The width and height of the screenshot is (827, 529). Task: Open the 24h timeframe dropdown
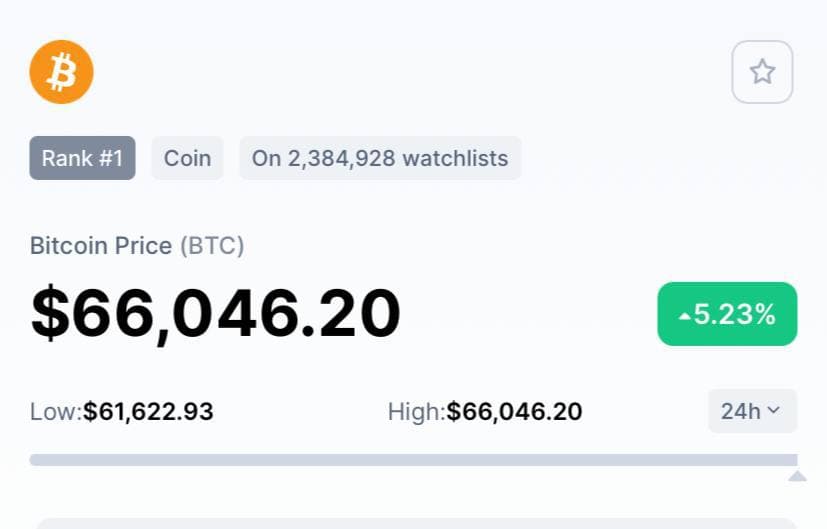point(752,411)
